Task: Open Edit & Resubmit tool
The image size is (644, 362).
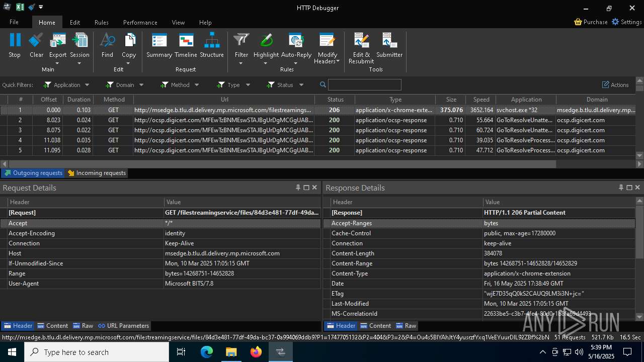Action: pyautogui.click(x=361, y=48)
